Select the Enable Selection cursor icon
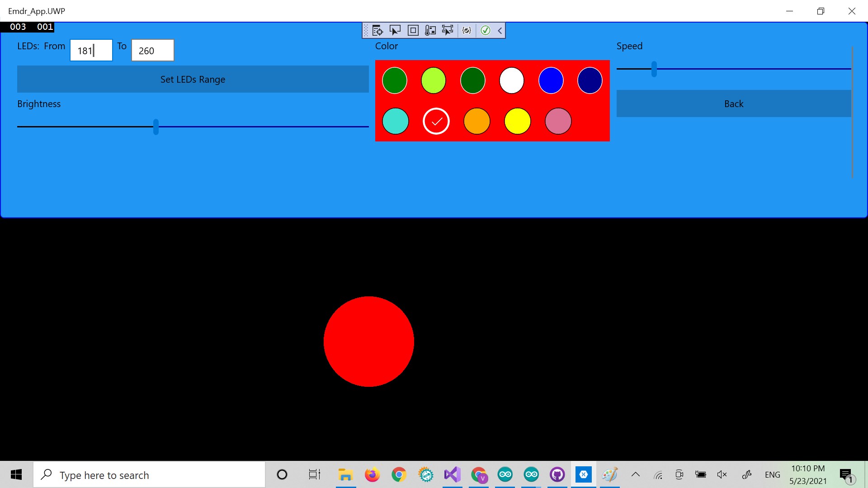Image resolution: width=868 pixels, height=488 pixels. [x=396, y=30]
